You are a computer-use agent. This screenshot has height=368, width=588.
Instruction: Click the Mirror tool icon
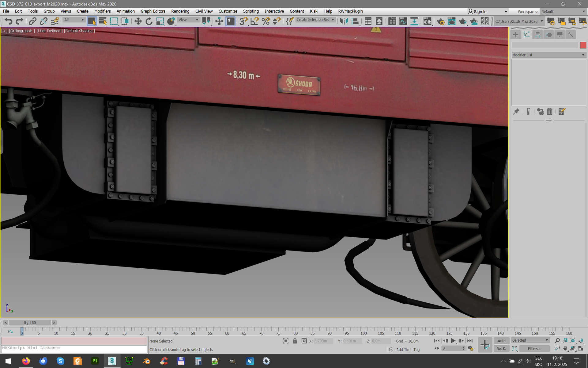tap(344, 21)
